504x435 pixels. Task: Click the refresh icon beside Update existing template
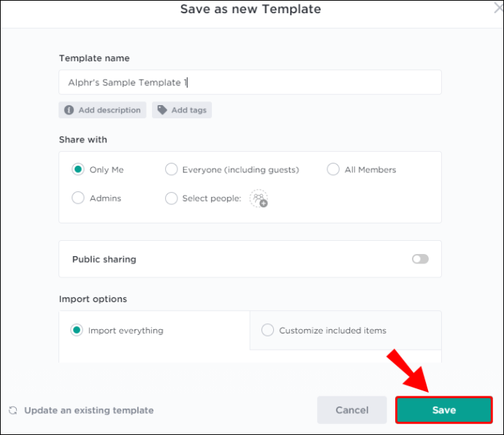pyautogui.click(x=13, y=410)
